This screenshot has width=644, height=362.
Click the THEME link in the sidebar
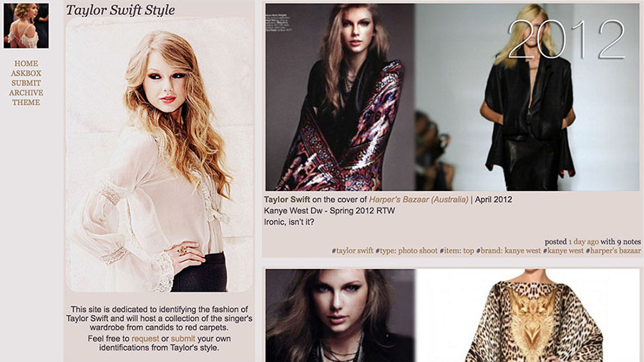click(x=26, y=102)
